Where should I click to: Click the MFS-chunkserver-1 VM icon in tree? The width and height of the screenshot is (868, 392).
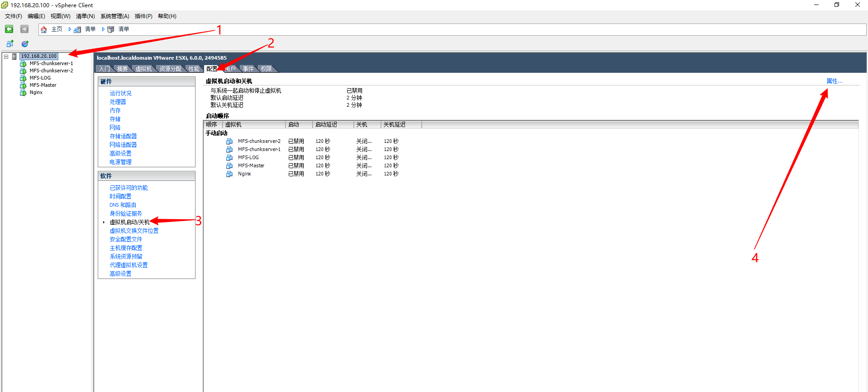[23, 64]
